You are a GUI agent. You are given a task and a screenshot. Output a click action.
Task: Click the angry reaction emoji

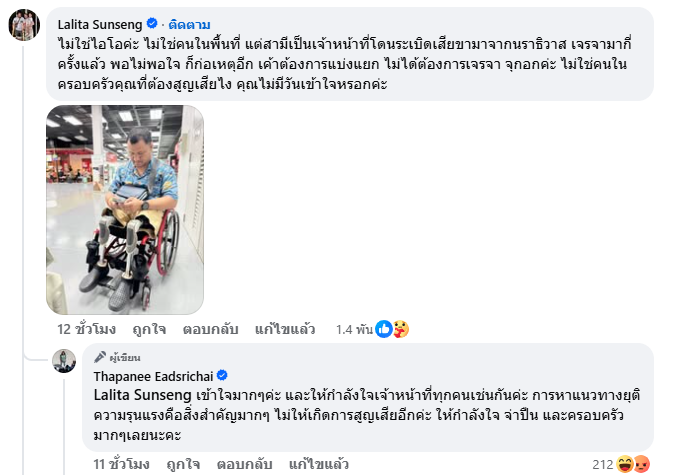(641, 464)
